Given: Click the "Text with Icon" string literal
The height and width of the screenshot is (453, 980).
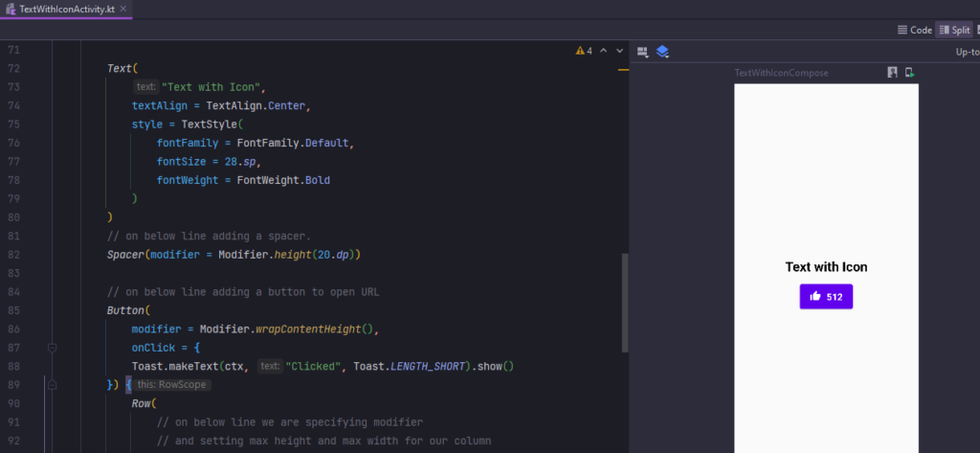Looking at the screenshot, I should pos(212,87).
